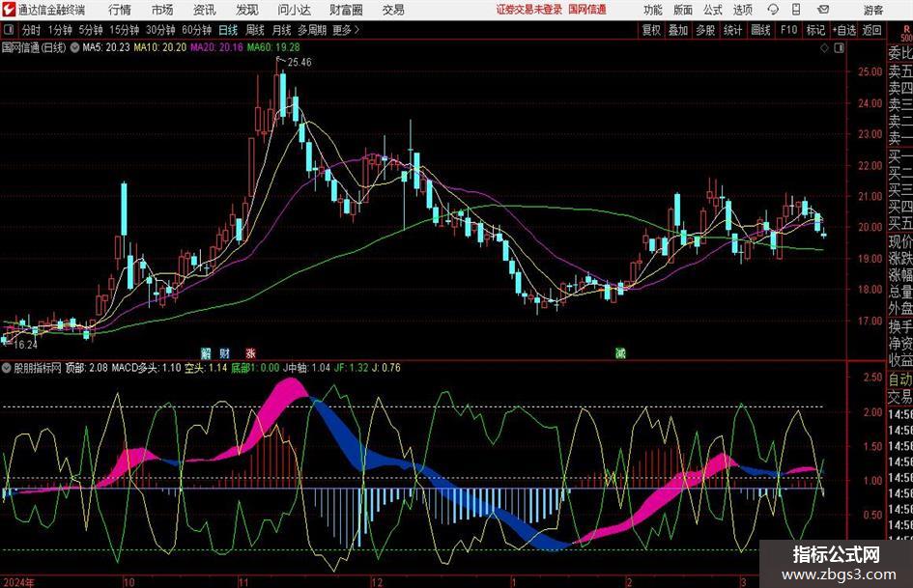Click the 叠加 overlay toolbar button
913x588 pixels.
[x=678, y=30]
